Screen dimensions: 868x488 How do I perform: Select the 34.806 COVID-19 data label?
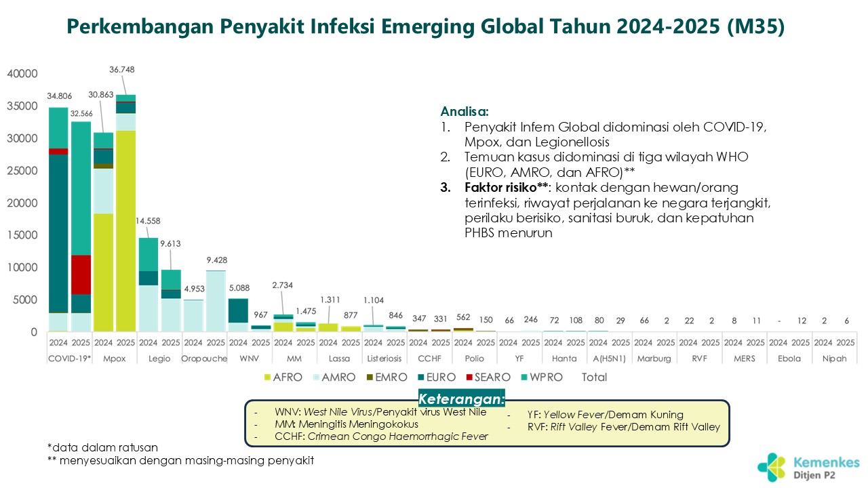(x=59, y=95)
